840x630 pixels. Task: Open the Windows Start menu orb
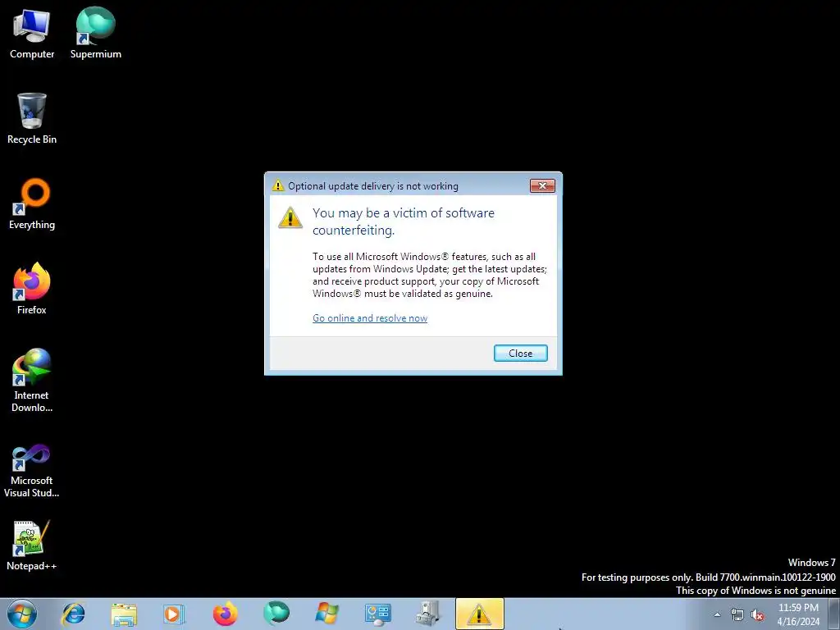pyautogui.click(x=22, y=614)
